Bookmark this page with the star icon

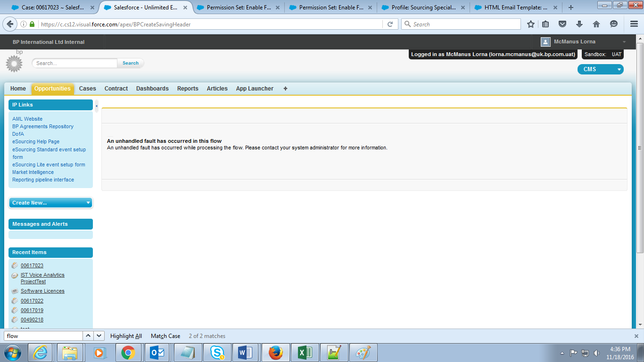(531, 24)
